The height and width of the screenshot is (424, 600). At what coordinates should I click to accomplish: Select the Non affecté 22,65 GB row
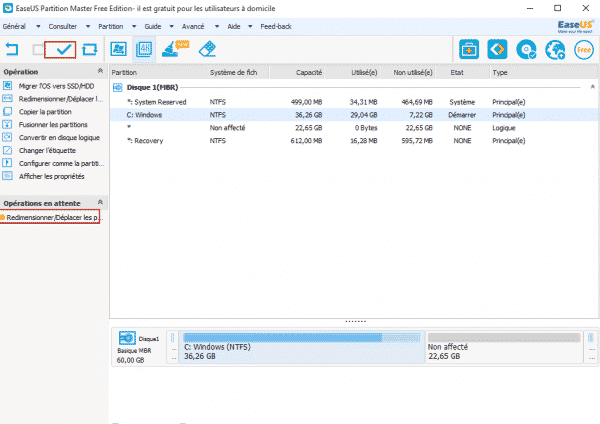354,128
